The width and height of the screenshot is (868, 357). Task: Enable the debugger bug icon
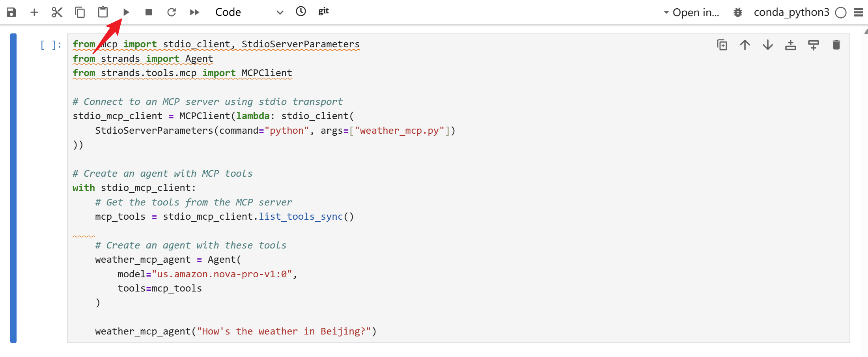[x=738, y=13]
